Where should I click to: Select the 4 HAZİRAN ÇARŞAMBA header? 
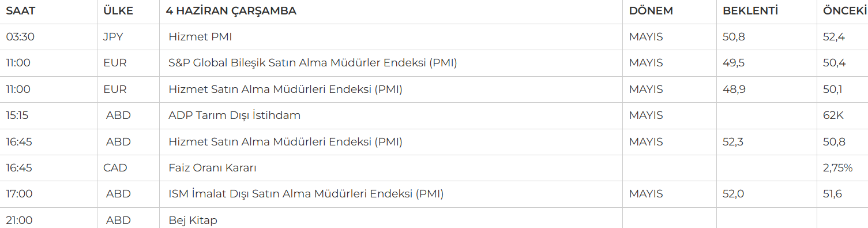click(x=231, y=11)
